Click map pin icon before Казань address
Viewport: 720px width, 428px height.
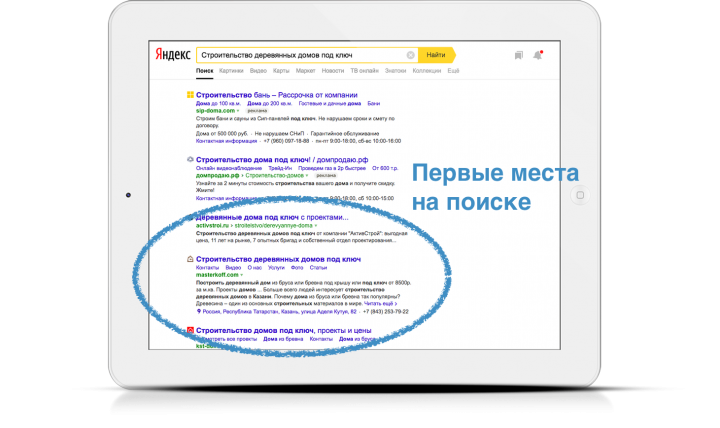coord(198,311)
